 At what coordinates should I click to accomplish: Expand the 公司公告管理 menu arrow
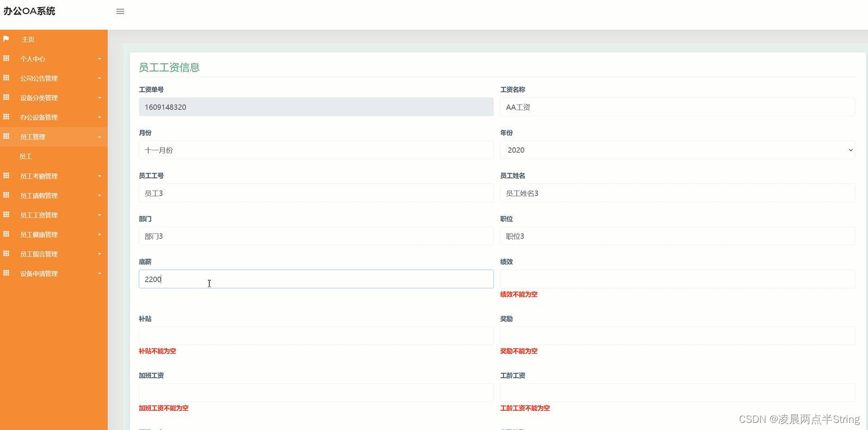tap(100, 78)
